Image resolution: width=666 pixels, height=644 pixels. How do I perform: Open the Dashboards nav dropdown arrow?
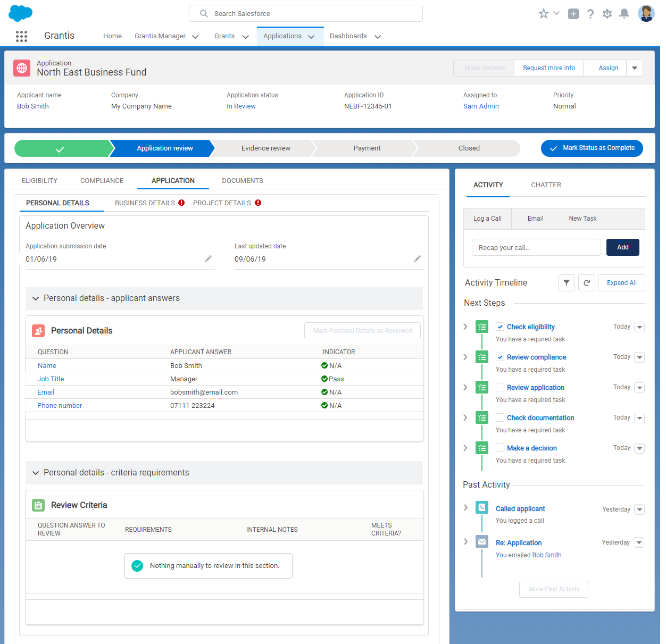pos(378,37)
